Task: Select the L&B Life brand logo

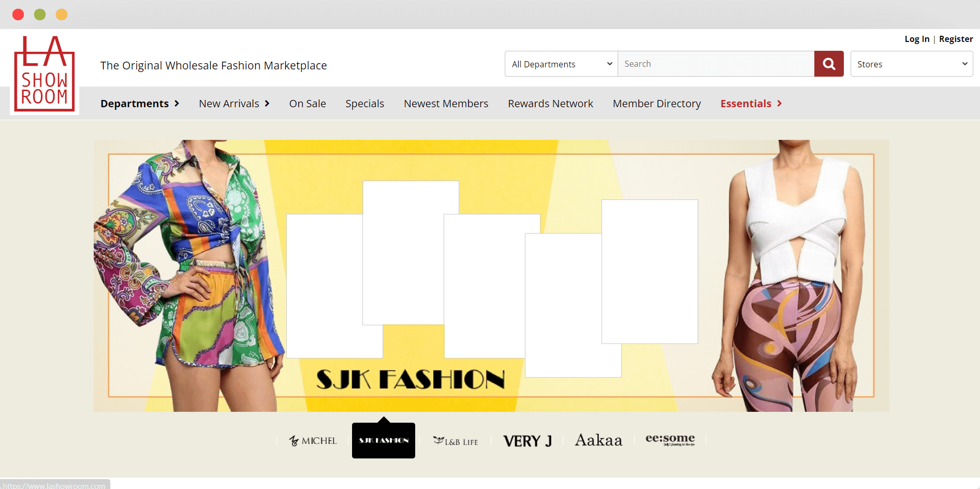Action: [456, 441]
